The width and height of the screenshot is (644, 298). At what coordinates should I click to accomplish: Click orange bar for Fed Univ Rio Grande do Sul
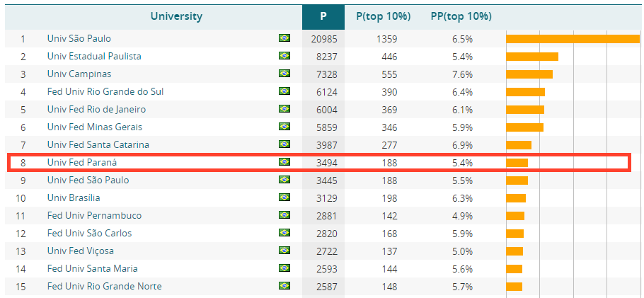point(526,92)
